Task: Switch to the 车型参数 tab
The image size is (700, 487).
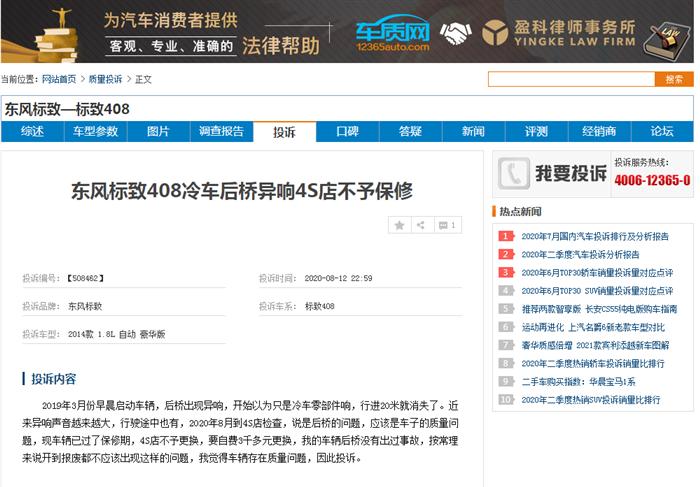Action: pos(96,131)
